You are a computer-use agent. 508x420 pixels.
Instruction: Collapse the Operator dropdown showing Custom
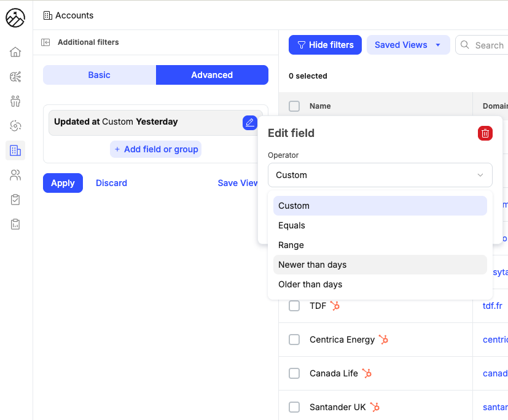tap(380, 175)
